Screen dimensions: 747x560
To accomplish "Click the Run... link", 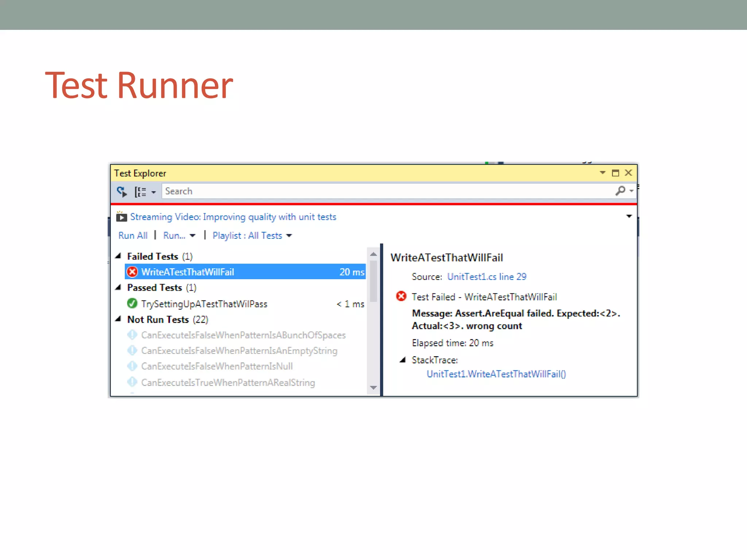I will (174, 236).
